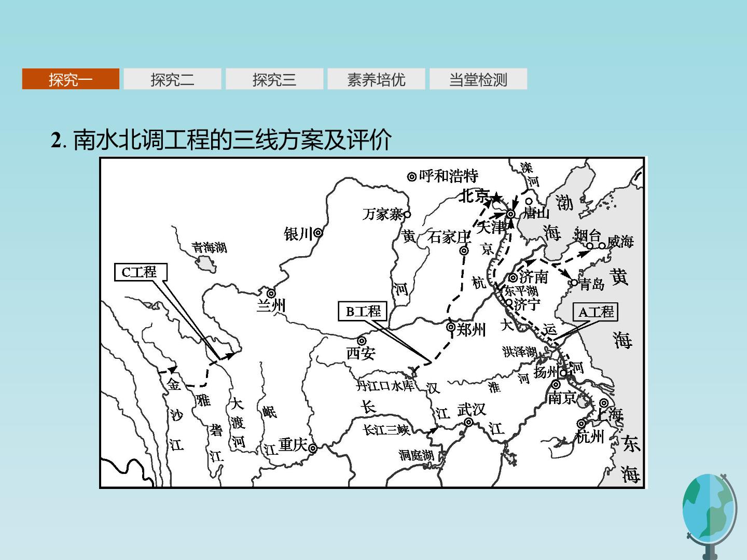
Task: Click the 青海湖 lake on map
Action: point(206,264)
